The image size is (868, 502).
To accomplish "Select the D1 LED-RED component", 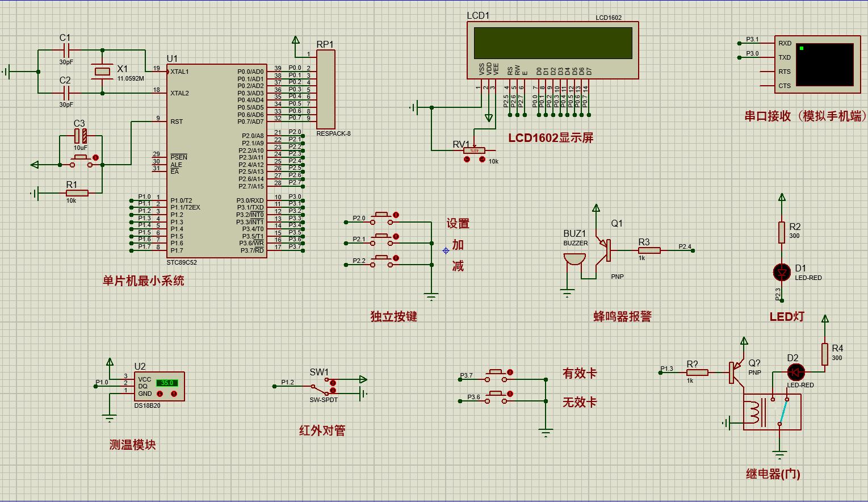I will click(x=782, y=272).
